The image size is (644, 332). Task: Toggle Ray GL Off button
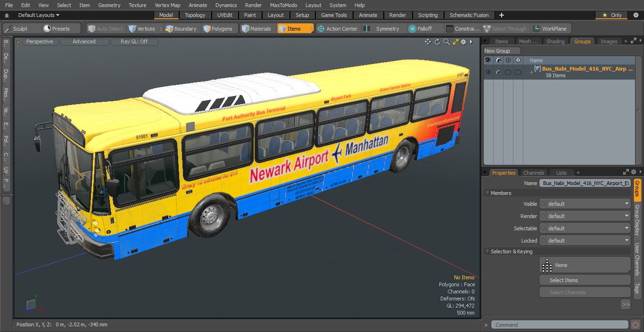click(134, 42)
